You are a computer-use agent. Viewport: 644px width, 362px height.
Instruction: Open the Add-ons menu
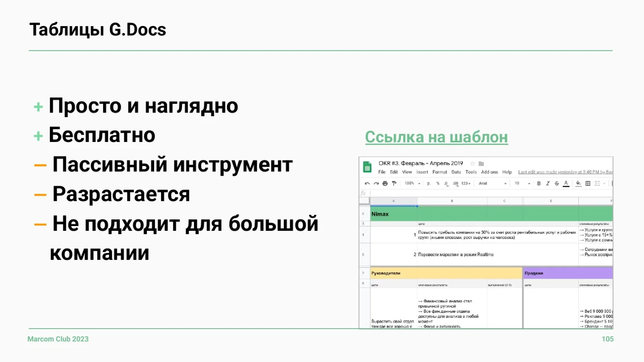(489, 172)
